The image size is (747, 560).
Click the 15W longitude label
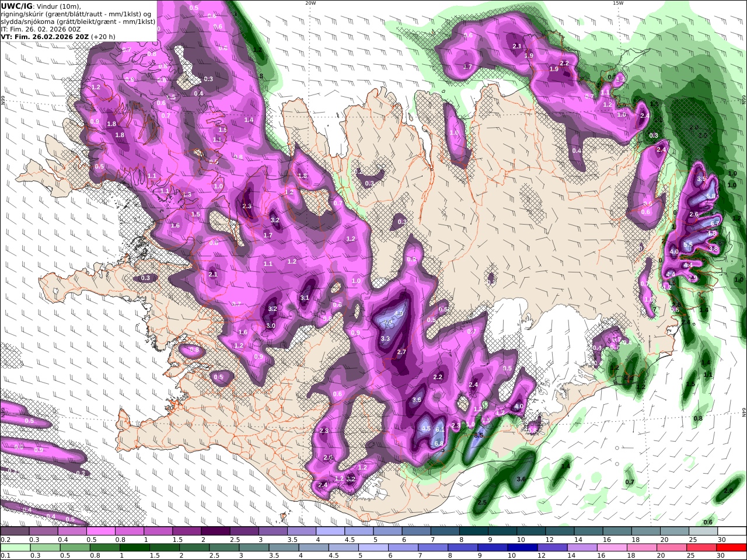pos(618,3)
